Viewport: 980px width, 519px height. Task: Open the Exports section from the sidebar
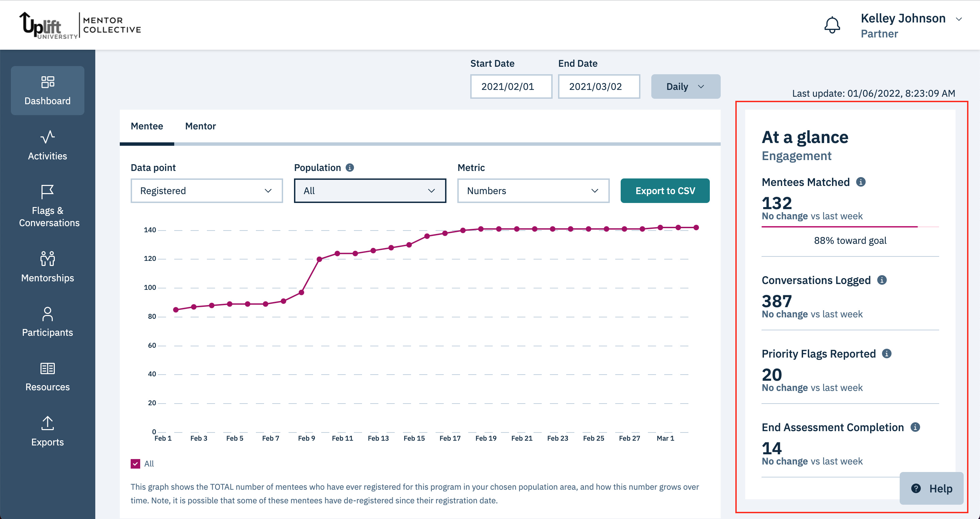[x=47, y=431]
